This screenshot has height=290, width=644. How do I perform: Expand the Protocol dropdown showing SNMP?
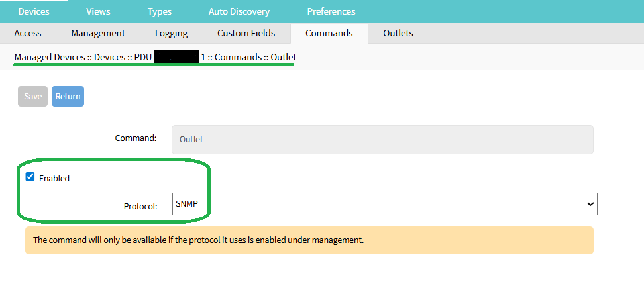(x=384, y=205)
